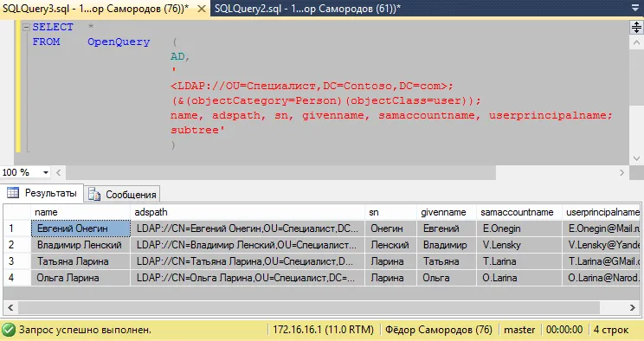Click the Результаты grid icon
Image resolution: width=644 pixels, height=341 pixels.
pos(13,193)
